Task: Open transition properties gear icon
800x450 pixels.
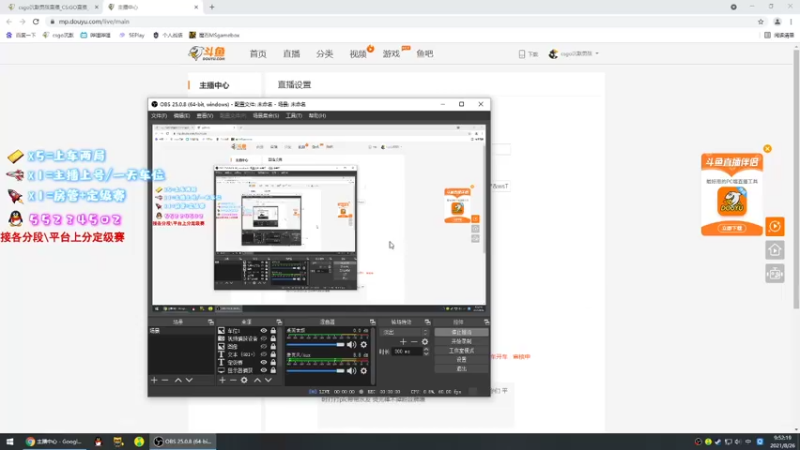Action: click(x=425, y=341)
